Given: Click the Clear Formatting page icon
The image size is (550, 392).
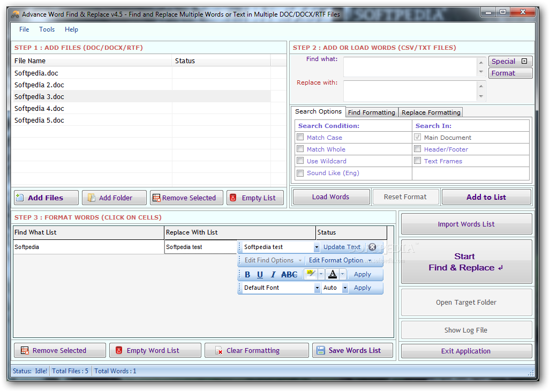Looking at the screenshot, I should tap(219, 350).
